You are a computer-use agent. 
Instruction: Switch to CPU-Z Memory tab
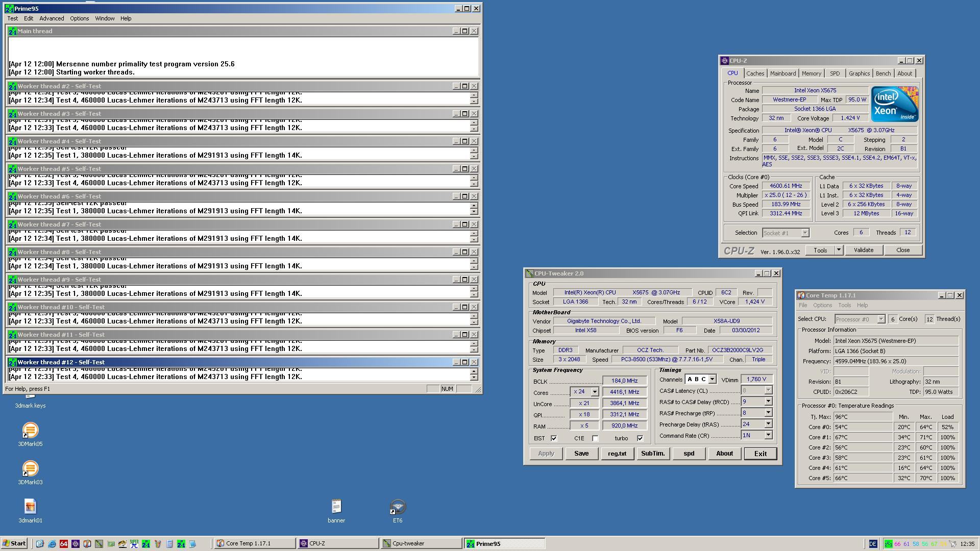(x=811, y=73)
